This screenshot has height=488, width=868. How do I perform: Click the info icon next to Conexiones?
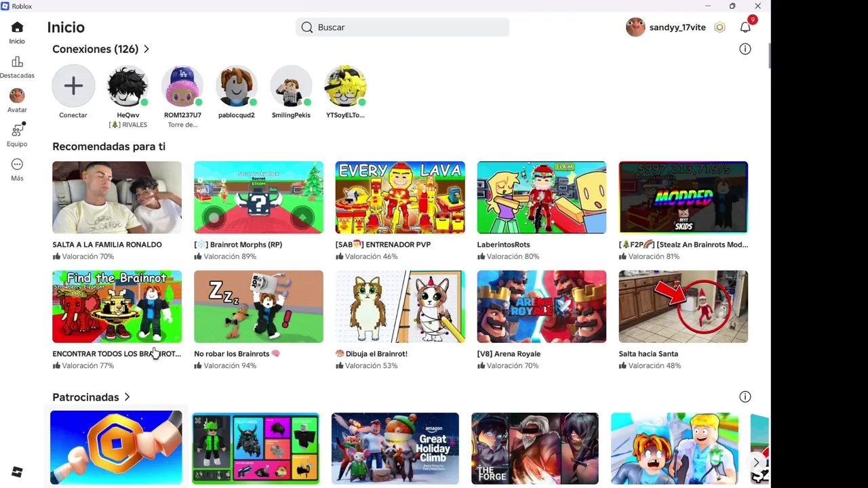(745, 49)
